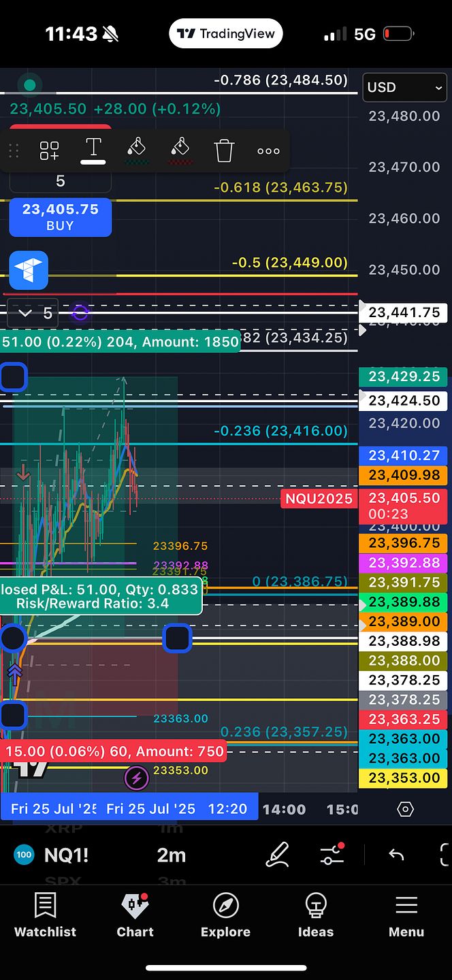Image resolution: width=452 pixels, height=980 pixels.
Task: Tap the magenta 23,392.88 axis label
Action: (404, 563)
